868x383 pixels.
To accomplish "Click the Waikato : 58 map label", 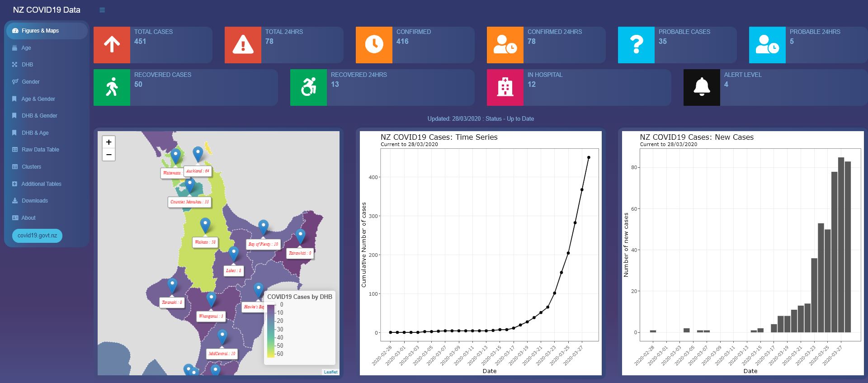I will [205, 242].
